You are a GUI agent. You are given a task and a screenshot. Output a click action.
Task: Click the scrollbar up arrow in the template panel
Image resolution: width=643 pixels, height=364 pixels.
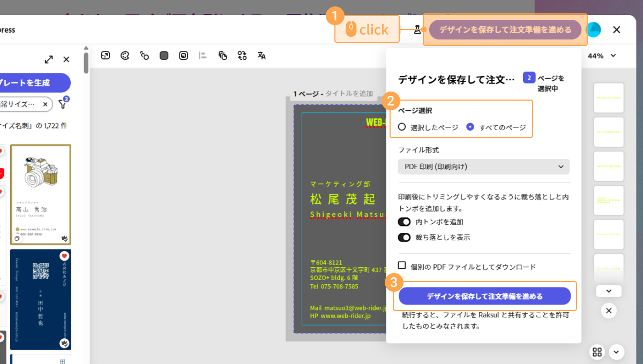click(86, 48)
